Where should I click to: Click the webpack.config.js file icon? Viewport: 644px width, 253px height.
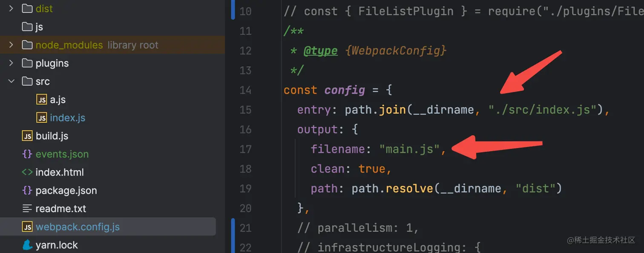pyautogui.click(x=27, y=227)
